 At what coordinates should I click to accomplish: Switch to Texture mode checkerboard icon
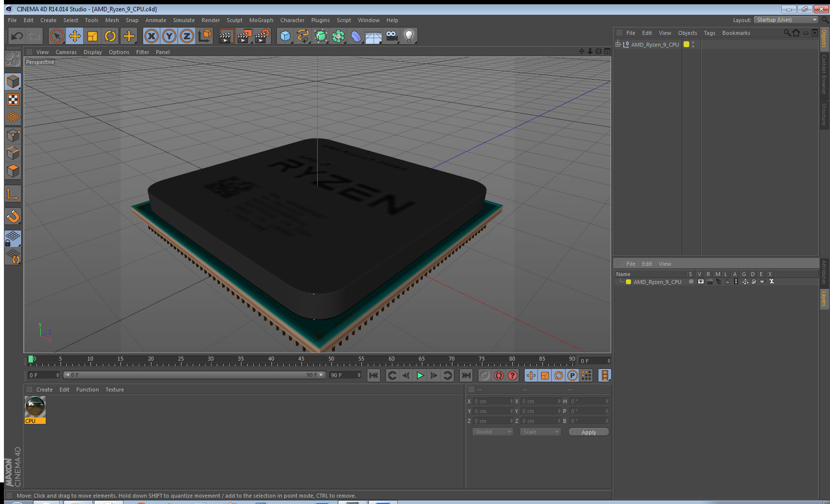point(13,100)
